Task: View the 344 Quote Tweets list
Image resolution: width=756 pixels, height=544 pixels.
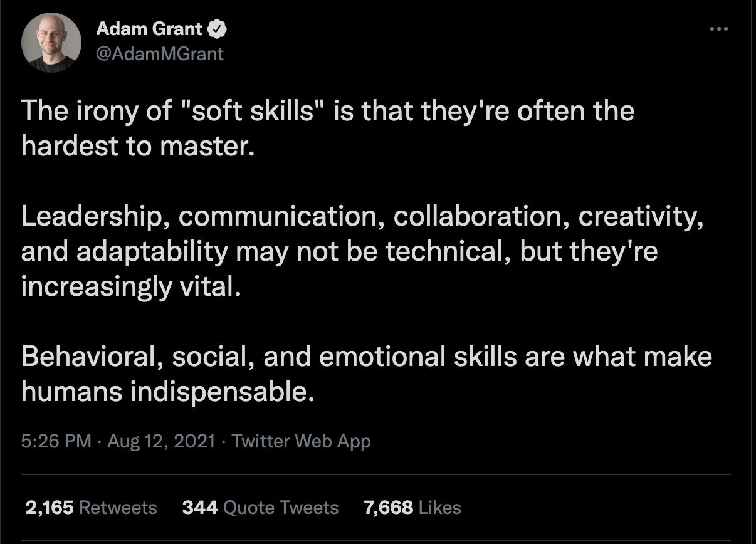Action: click(x=260, y=507)
